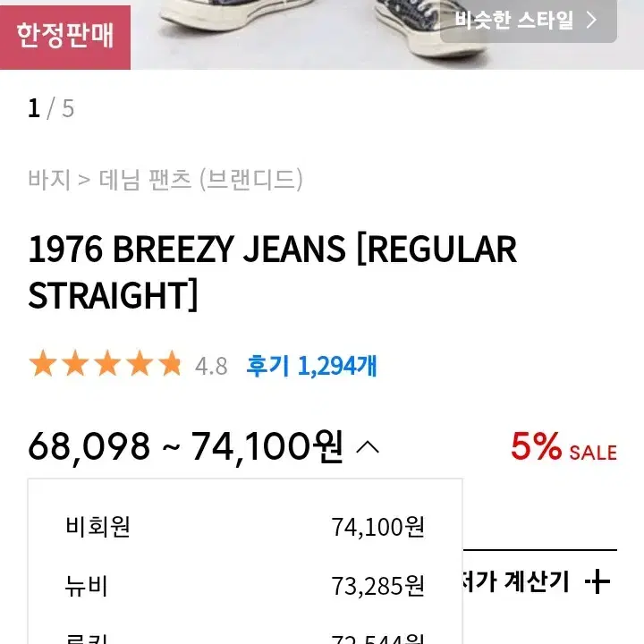This screenshot has height=644, width=644.
Task: Open the 바지 category breadcrumb
Action: click(x=49, y=180)
